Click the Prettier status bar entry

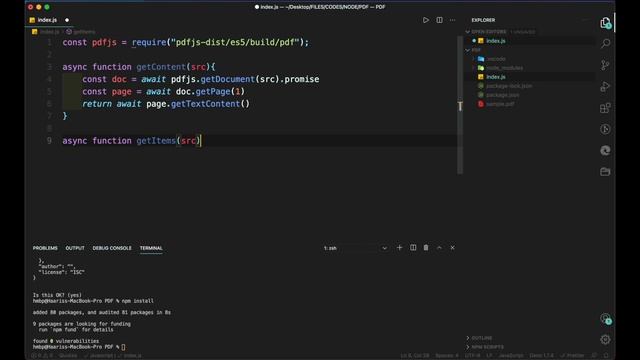[573, 356]
